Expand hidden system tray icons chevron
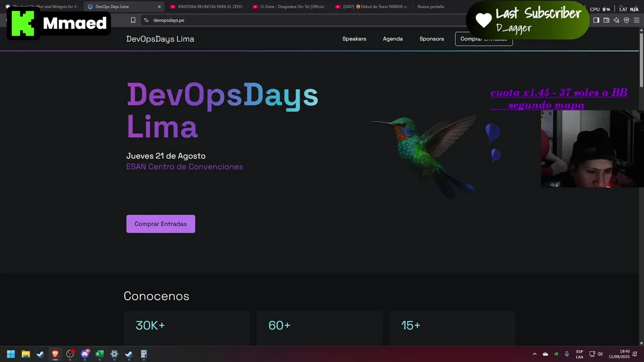The width and height of the screenshot is (644, 362). coord(534,354)
